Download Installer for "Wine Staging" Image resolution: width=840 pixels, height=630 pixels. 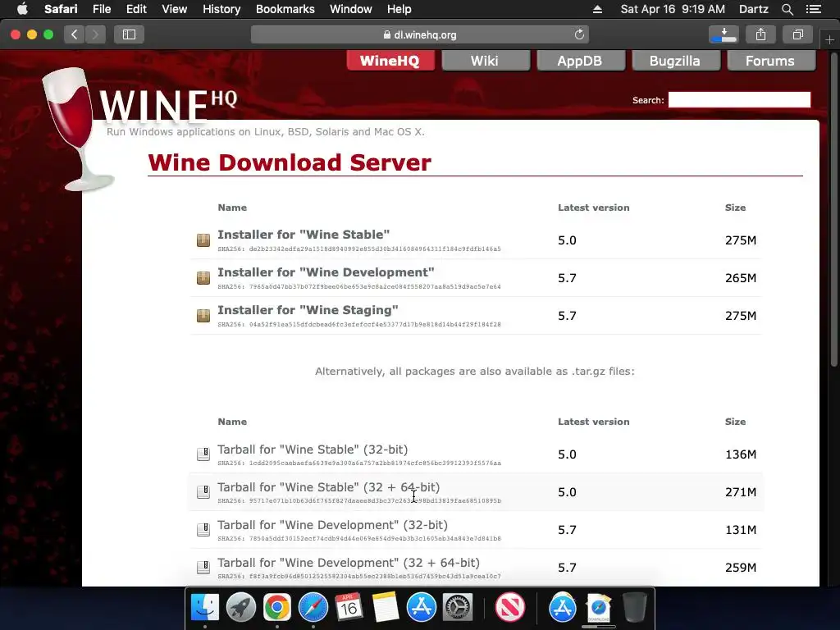coord(308,310)
